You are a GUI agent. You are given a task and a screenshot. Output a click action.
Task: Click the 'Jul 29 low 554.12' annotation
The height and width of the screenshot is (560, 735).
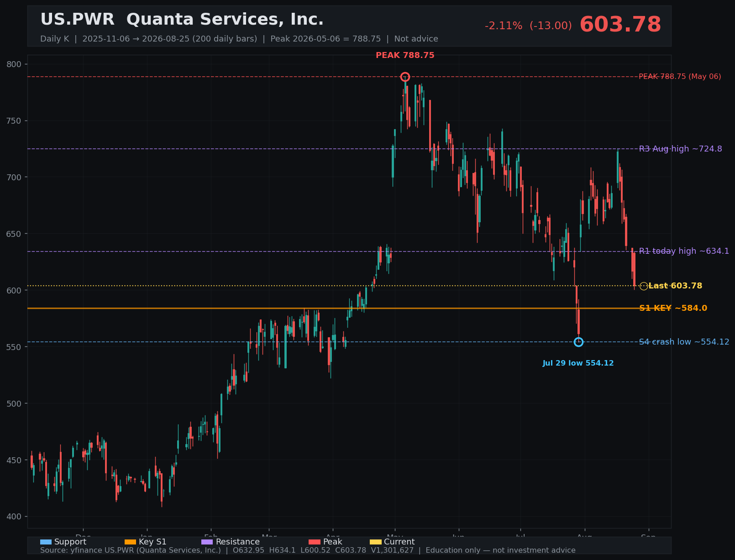[x=578, y=363]
